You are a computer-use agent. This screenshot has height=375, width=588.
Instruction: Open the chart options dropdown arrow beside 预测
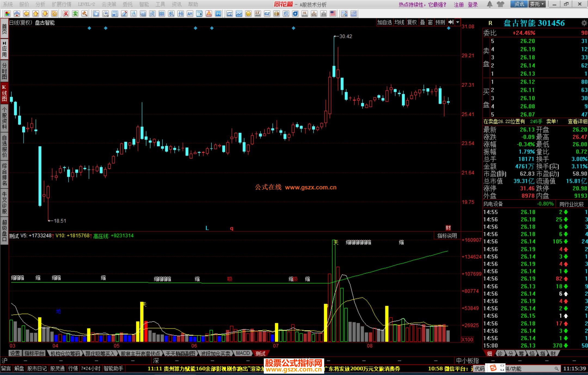click(458, 22)
